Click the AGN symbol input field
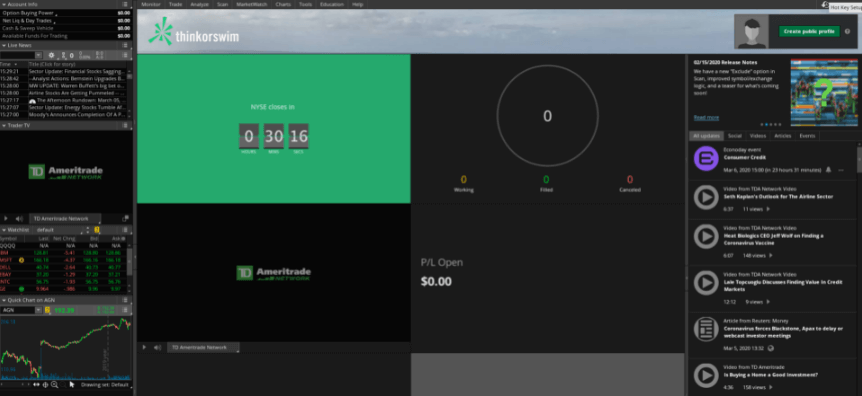The image size is (862, 396). [18, 310]
